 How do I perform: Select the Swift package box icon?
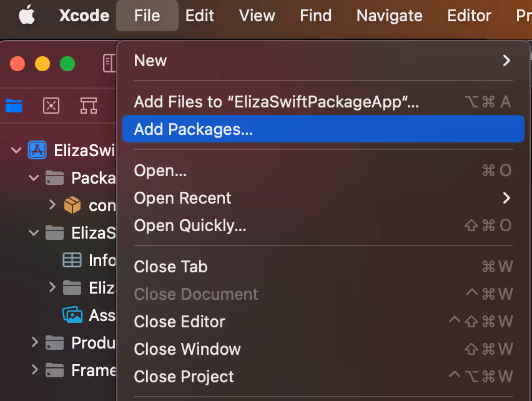click(x=72, y=205)
